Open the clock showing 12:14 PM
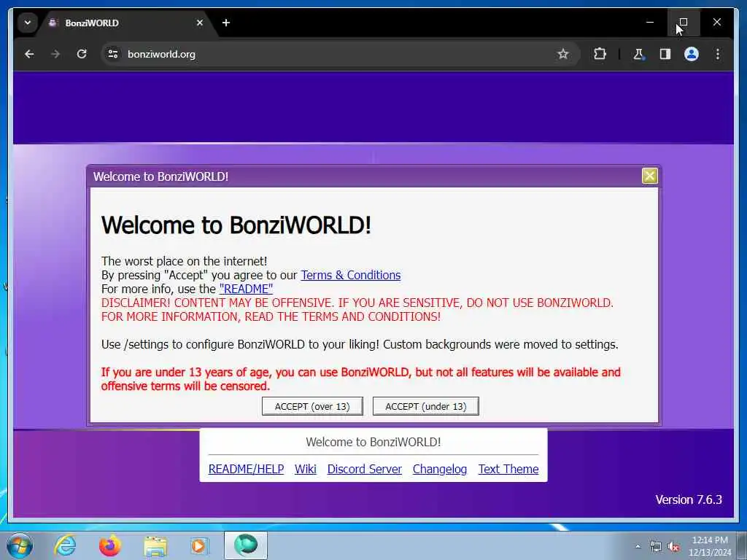 coord(709,546)
